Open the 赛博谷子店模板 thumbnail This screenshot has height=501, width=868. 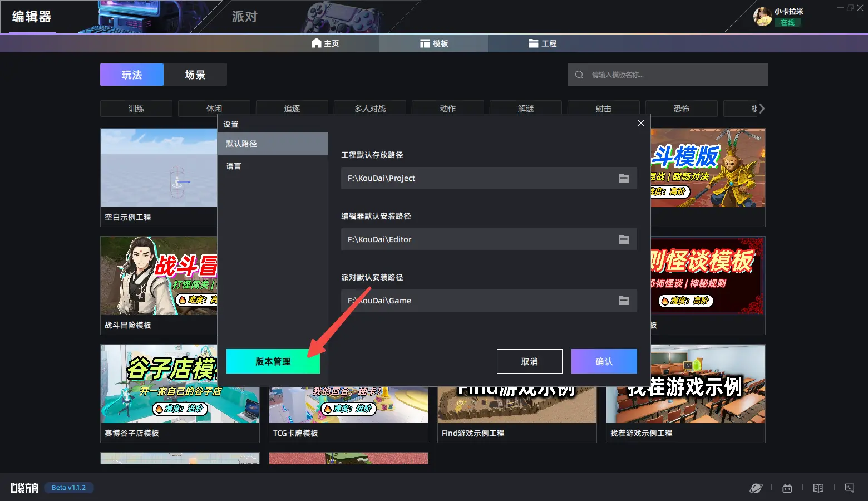(159, 384)
